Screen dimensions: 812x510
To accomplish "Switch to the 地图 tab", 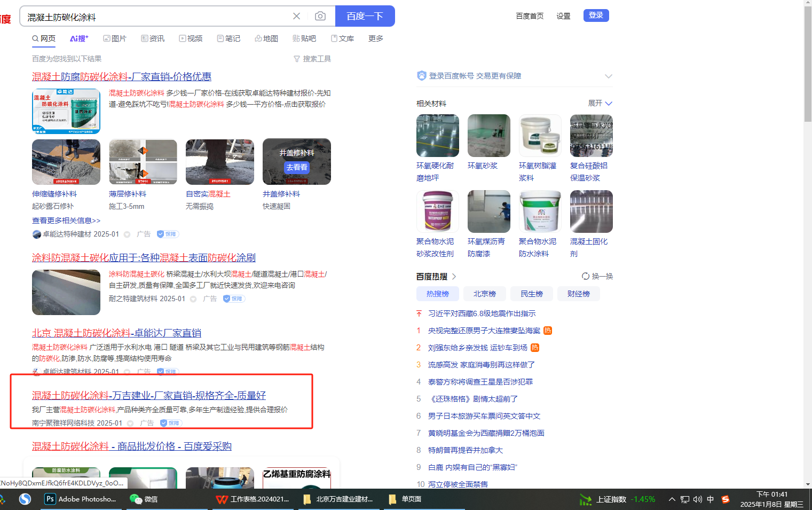I will pos(266,38).
